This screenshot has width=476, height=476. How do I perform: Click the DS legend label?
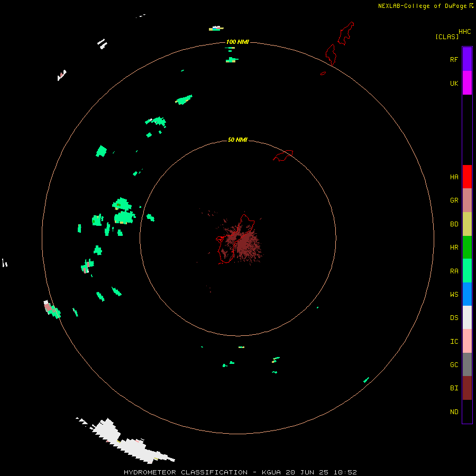point(454,318)
